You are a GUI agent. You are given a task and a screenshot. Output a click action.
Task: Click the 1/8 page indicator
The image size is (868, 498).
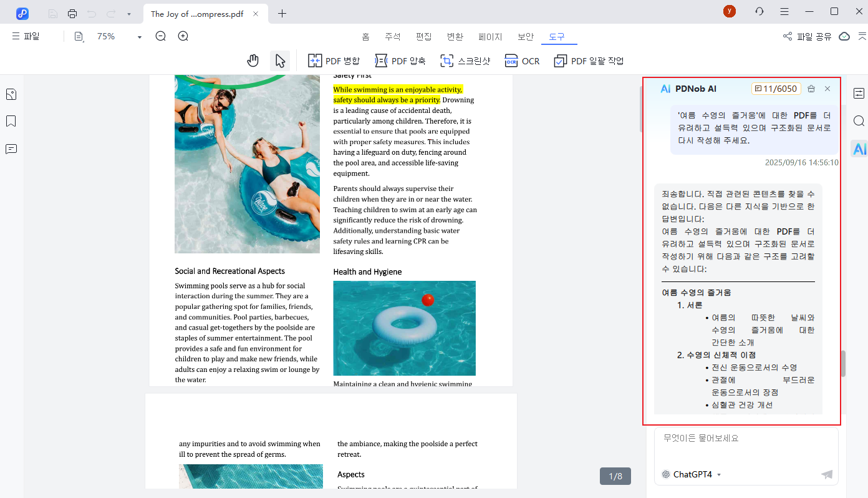coord(615,476)
